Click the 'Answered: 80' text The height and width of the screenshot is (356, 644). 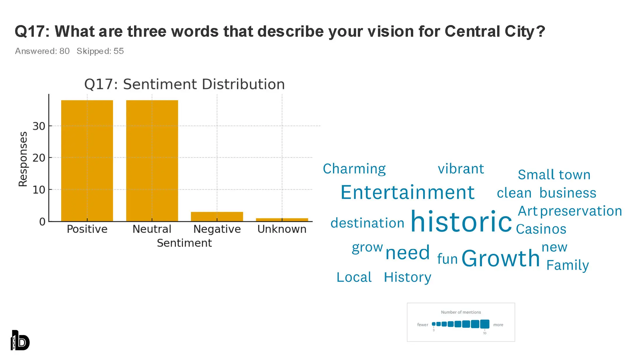point(42,51)
